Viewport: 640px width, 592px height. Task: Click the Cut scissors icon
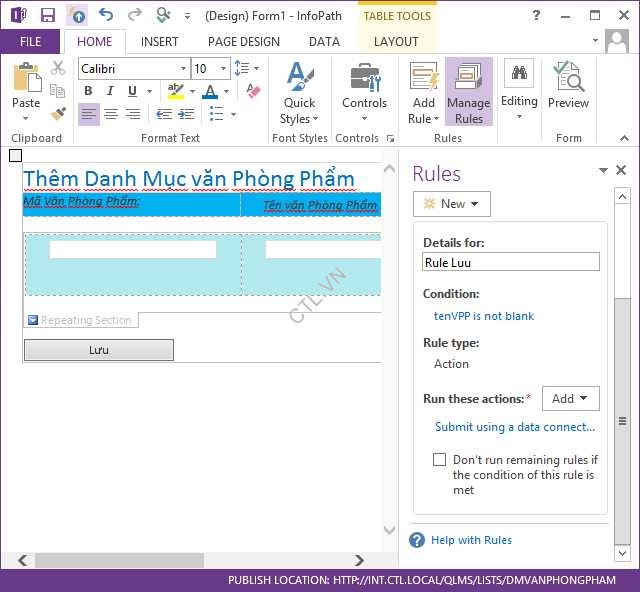point(58,68)
